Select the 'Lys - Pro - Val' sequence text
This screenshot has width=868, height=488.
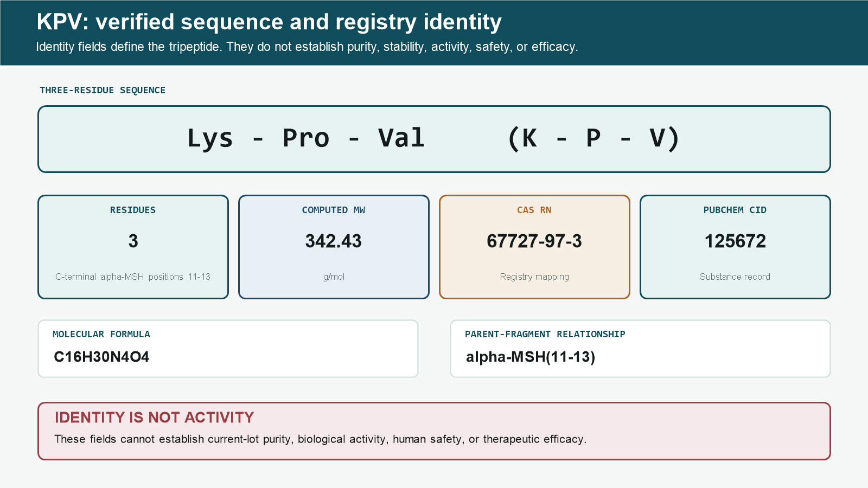pos(306,138)
